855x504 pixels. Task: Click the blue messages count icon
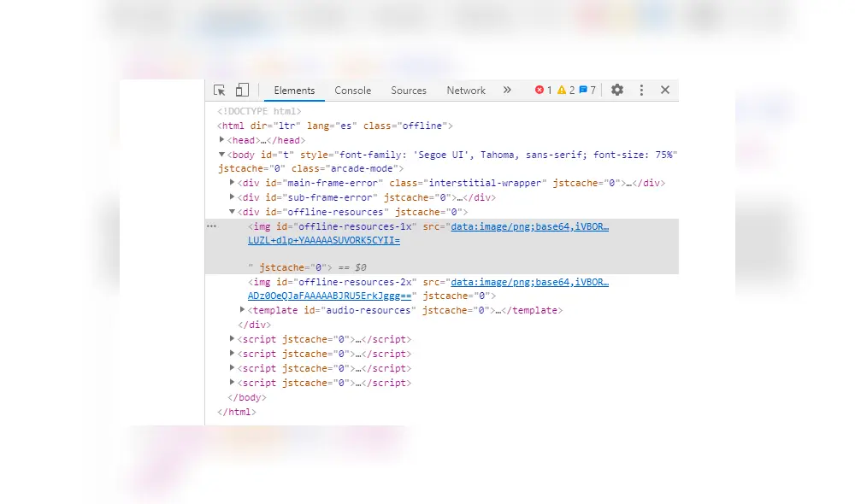coord(583,90)
